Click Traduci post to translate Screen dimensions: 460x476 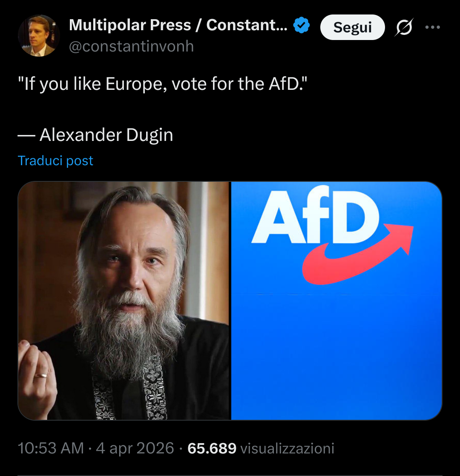click(55, 161)
